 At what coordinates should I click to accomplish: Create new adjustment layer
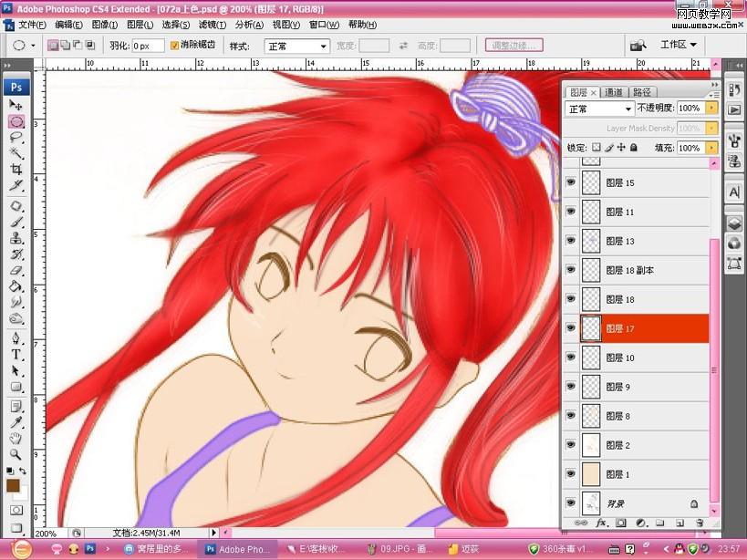click(x=641, y=523)
